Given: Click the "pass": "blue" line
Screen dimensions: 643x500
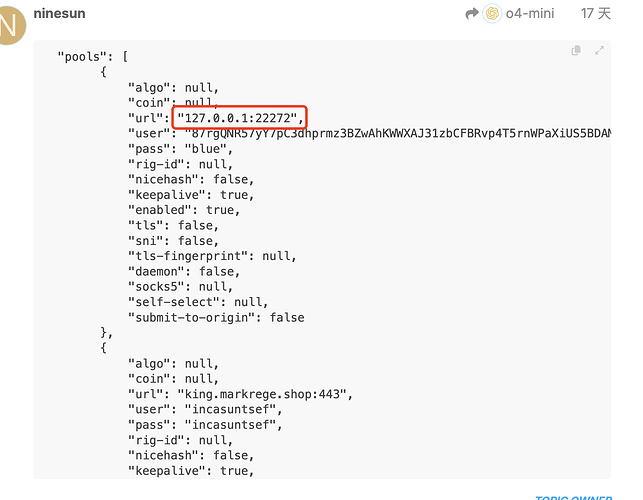Looking at the screenshot, I should (180, 149).
